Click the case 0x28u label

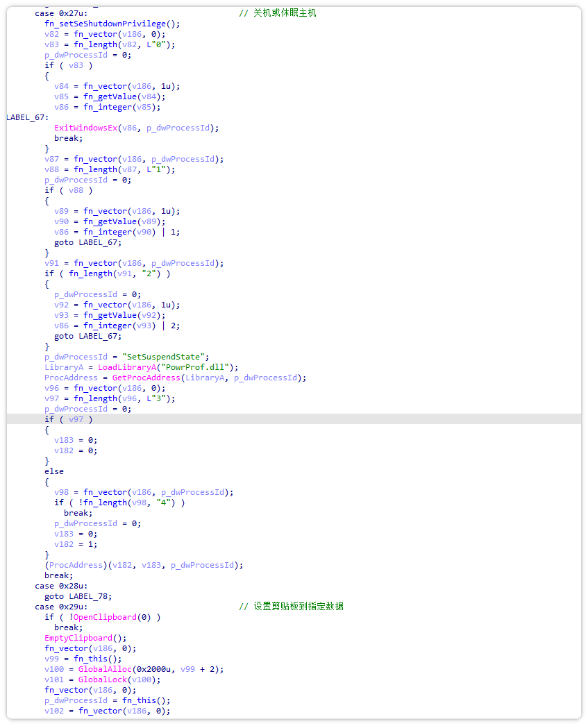tap(61, 586)
